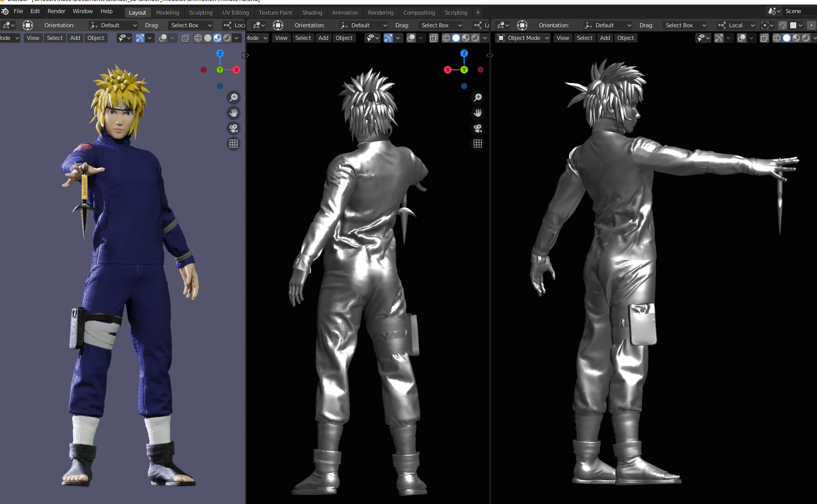The height and width of the screenshot is (504, 817).
Task: Open the Render menu
Action: (x=56, y=11)
